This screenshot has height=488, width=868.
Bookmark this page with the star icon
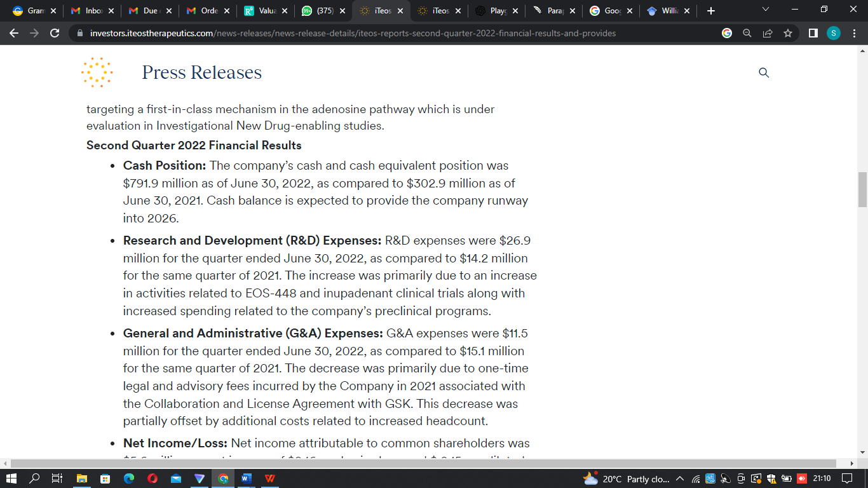[x=788, y=33]
